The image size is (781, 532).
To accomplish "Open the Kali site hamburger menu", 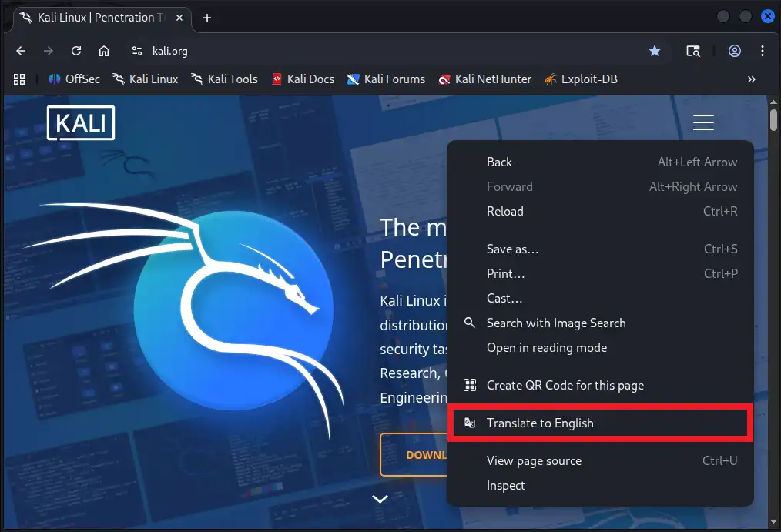I will (703, 122).
